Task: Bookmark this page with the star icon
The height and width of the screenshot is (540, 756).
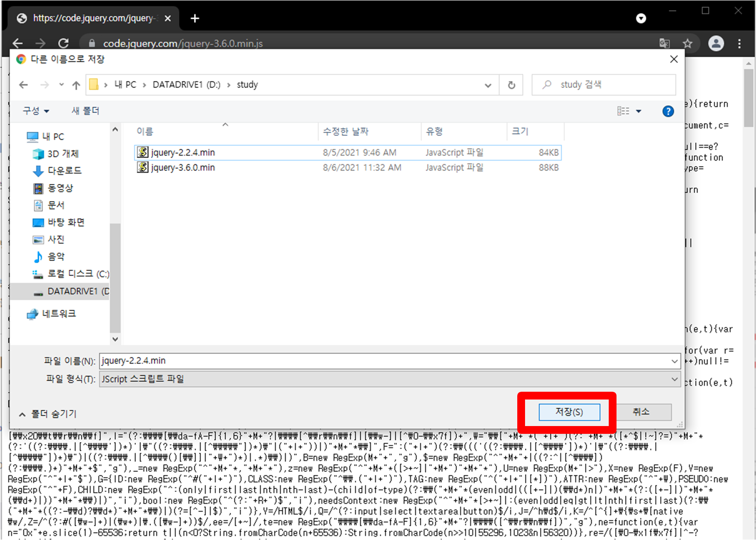Action: [x=687, y=43]
